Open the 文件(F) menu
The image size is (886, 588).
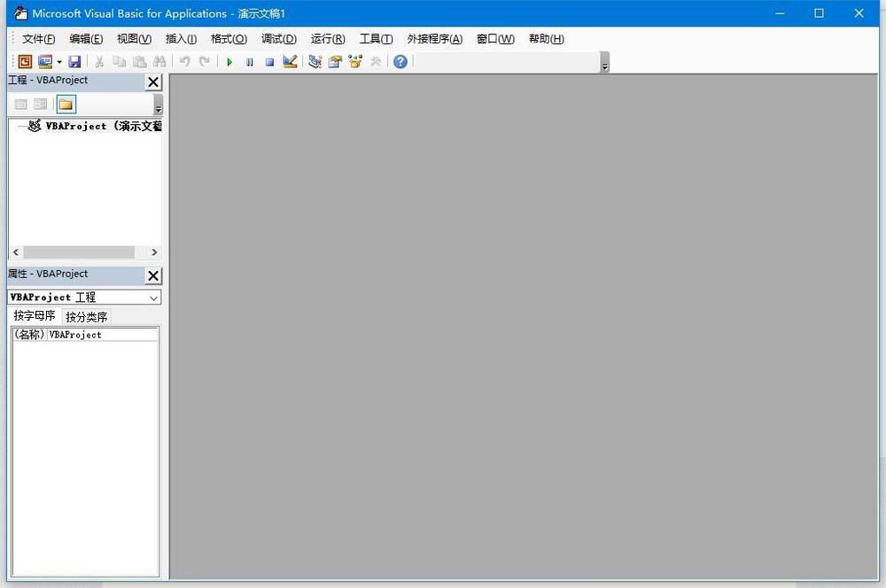(38, 39)
